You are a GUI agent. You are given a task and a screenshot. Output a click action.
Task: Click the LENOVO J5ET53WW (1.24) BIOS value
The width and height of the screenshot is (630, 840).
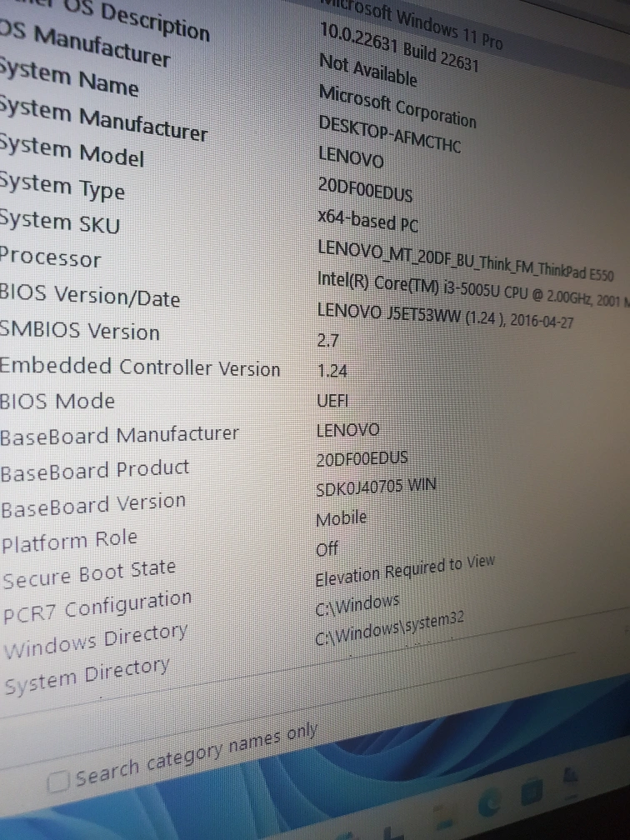tap(445, 316)
